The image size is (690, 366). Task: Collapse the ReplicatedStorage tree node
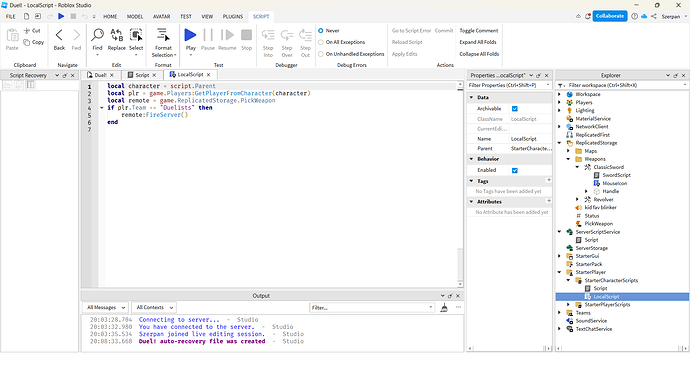tap(560, 143)
